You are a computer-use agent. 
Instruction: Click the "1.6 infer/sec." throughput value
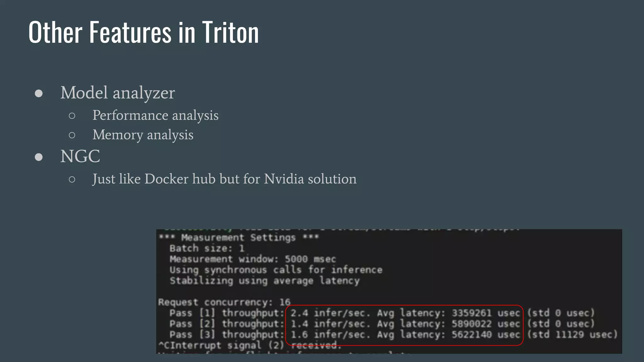(330, 335)
